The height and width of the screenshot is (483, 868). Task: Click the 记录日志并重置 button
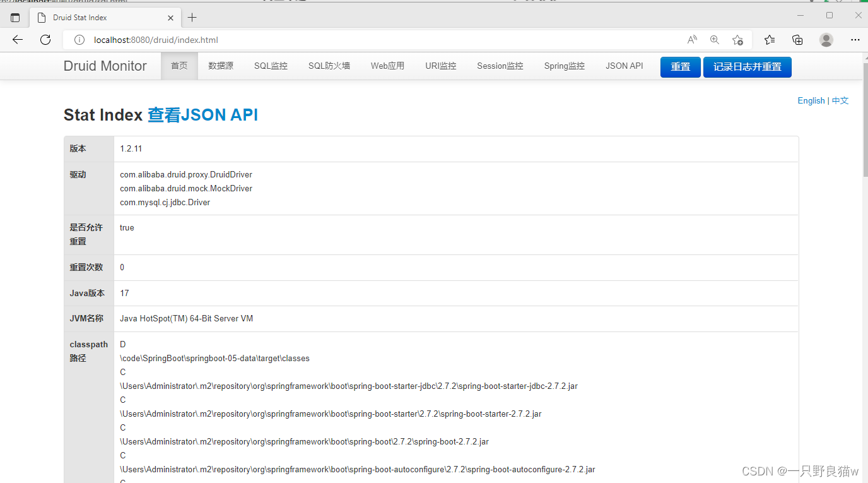[748, 67]
